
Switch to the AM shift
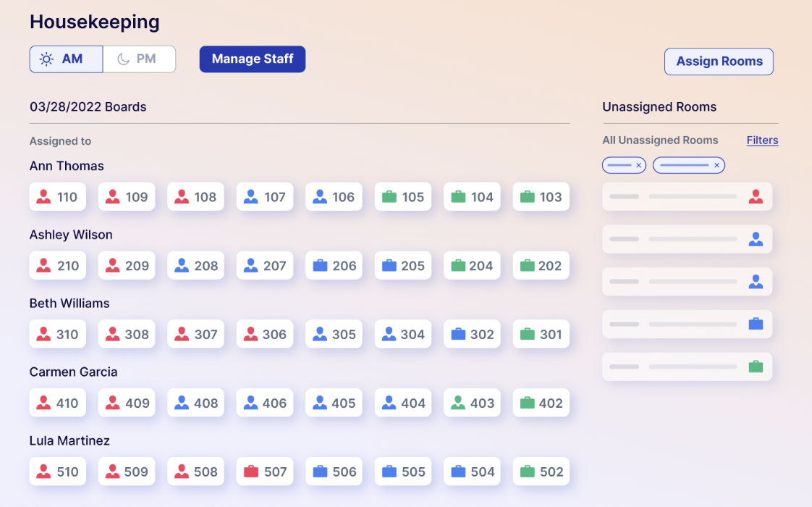pyautogui.click(x=66, y=59)
